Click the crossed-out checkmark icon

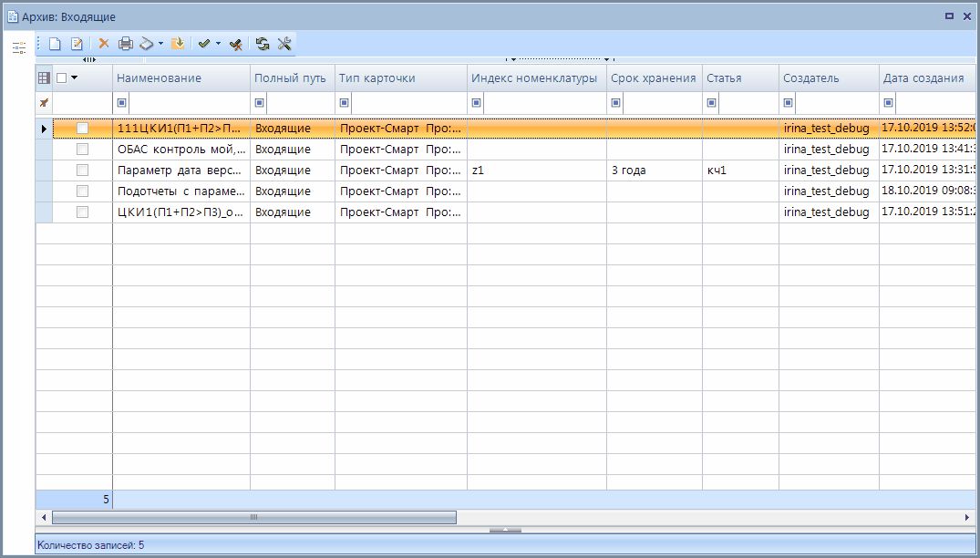[236, 44]
